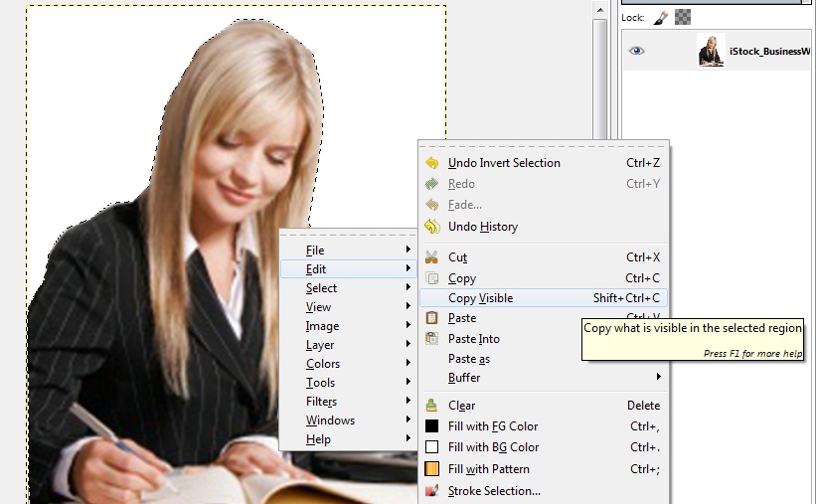This screenshot has height=504, width=816.
Task: Expand the File submenu arrow
Action: [408, 250]
